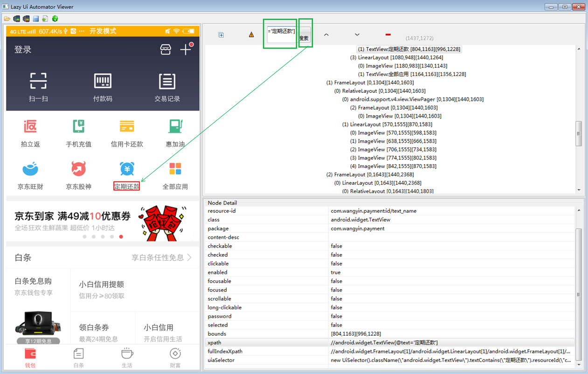Tap 登录 login text in phone header
The image size is (588, 374).
pyautogui.click(x=23, y=49)
